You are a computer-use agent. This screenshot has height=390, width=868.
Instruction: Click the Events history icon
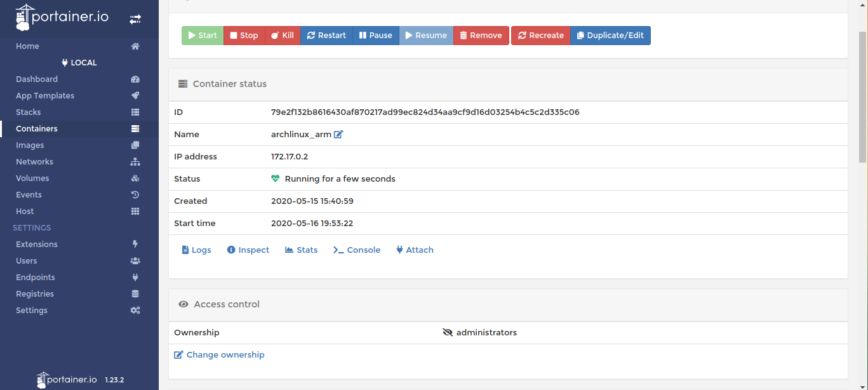click(x=135, y=195)
